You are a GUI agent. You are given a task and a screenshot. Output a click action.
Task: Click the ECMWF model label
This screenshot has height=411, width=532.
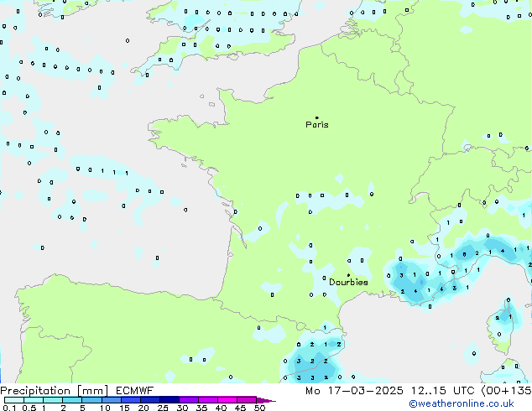[x=135, y=391]
